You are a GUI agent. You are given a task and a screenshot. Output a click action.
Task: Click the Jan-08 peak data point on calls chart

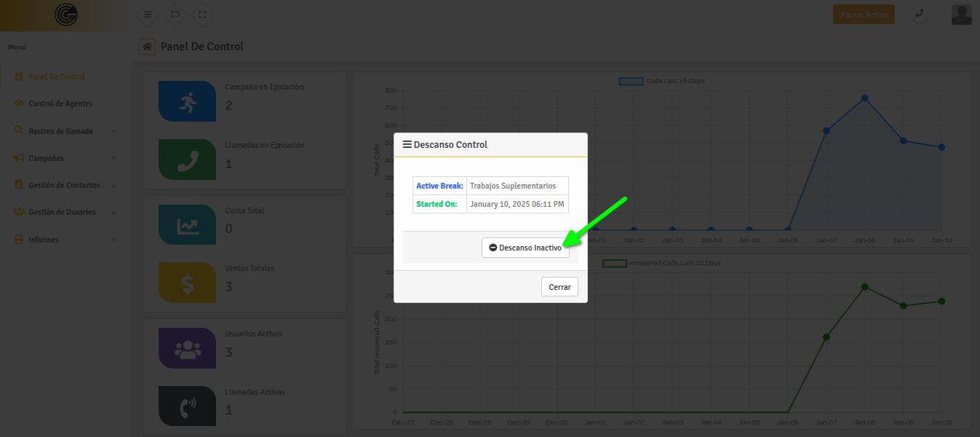click(864, 98)
